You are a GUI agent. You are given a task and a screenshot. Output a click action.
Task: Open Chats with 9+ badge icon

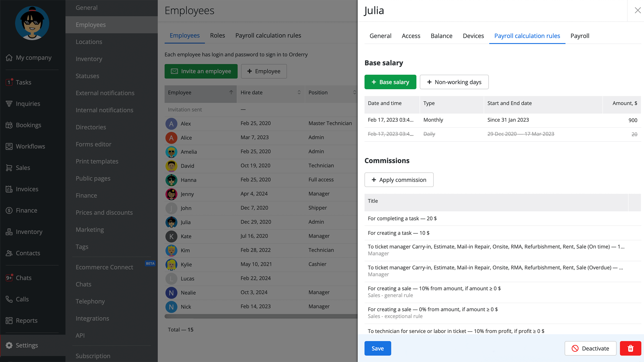coord(9,278)
